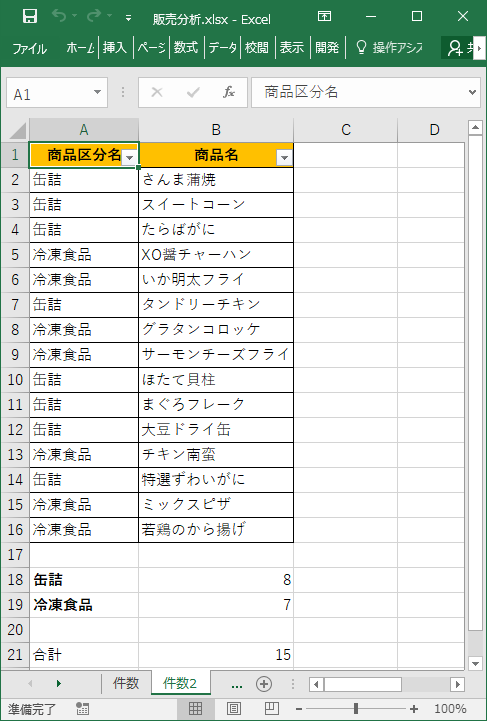Switch to the 件数 sheet tab
Image resolution: width=487 pixels, height=721 pixels.
(x=126, y=683)
